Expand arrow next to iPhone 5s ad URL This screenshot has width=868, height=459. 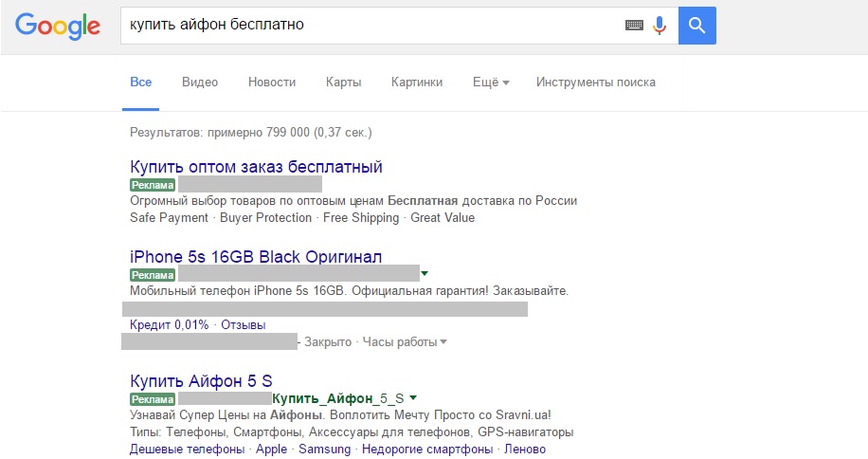425,273
